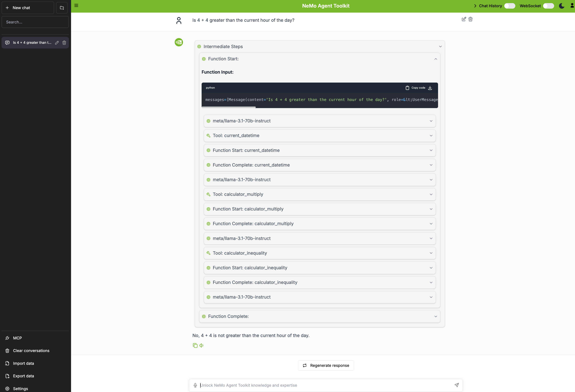Switch to dark mode with the moon icon

(561, 6)
